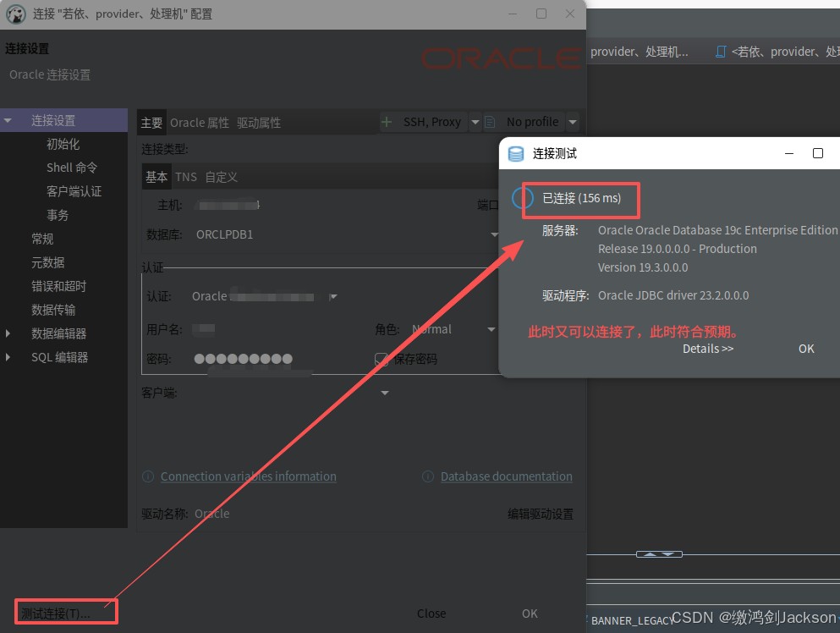Click 'Release 19.0.0.0.0 - Production' text
The width and height of the screenshot is (840, 633).
pyautogui.click(x=677, y=249)
